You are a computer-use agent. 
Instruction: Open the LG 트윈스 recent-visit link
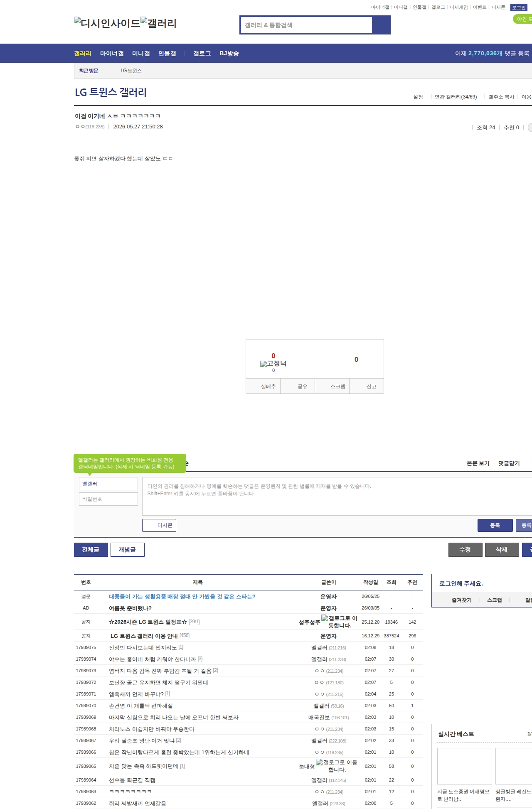(131, 71)
